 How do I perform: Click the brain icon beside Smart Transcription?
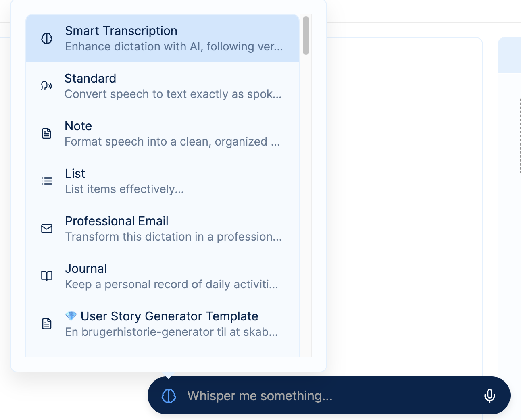47,38
